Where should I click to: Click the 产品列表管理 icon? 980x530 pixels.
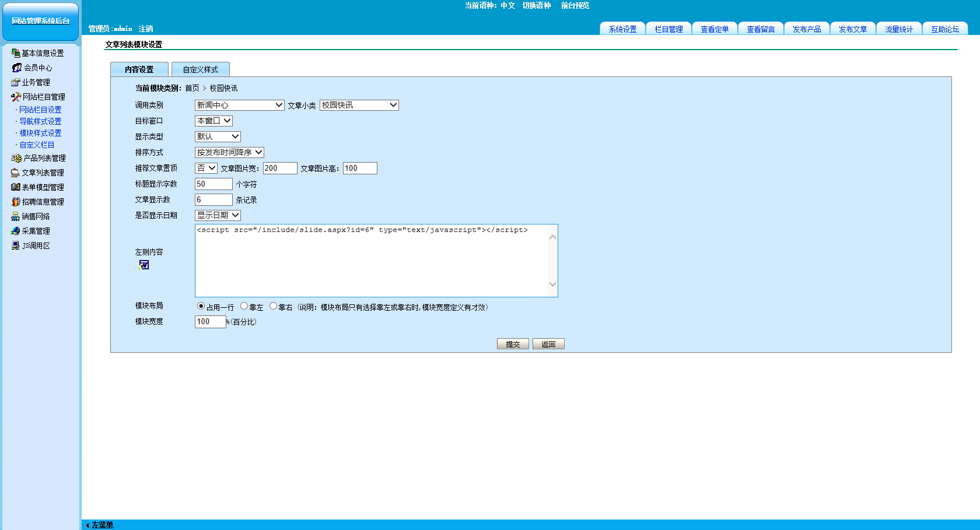click(16, 158)
